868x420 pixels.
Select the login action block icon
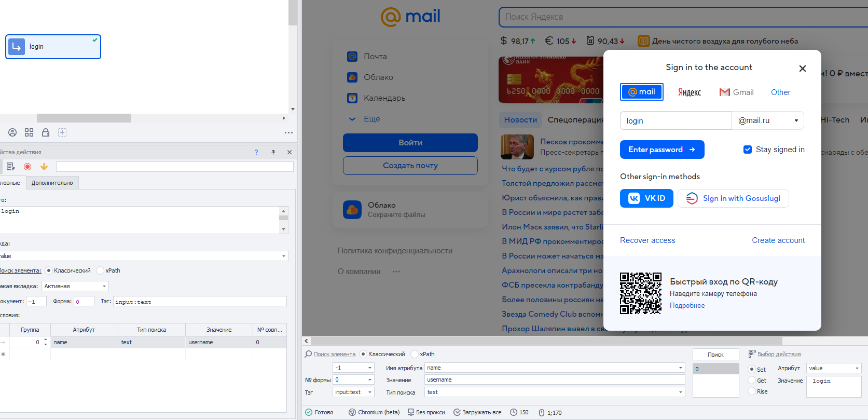pos(17,47)
